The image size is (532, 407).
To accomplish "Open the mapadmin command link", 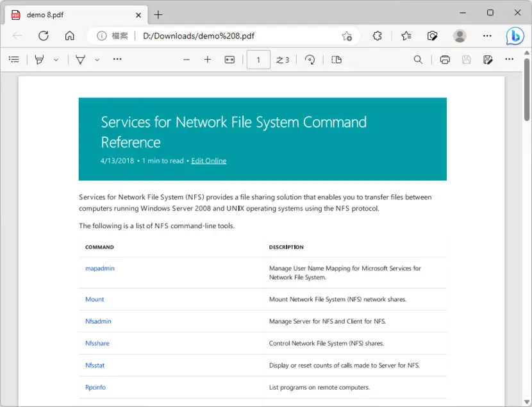I will tap(100, 269).
